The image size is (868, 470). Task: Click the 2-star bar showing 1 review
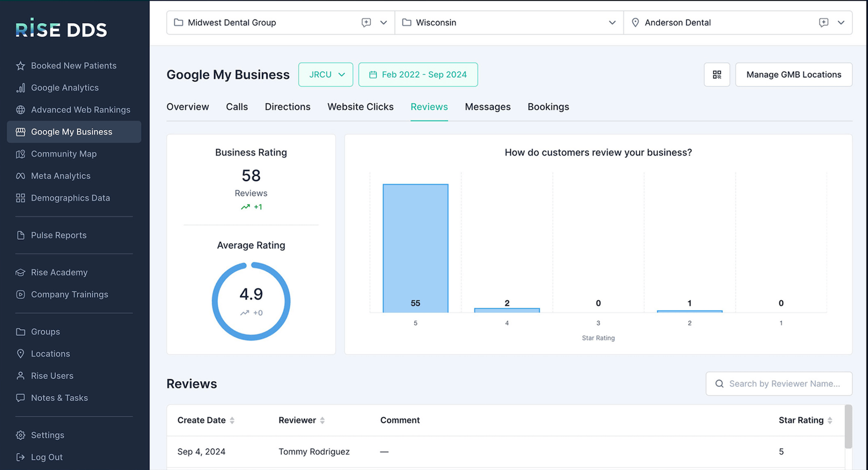coord(689,311)
